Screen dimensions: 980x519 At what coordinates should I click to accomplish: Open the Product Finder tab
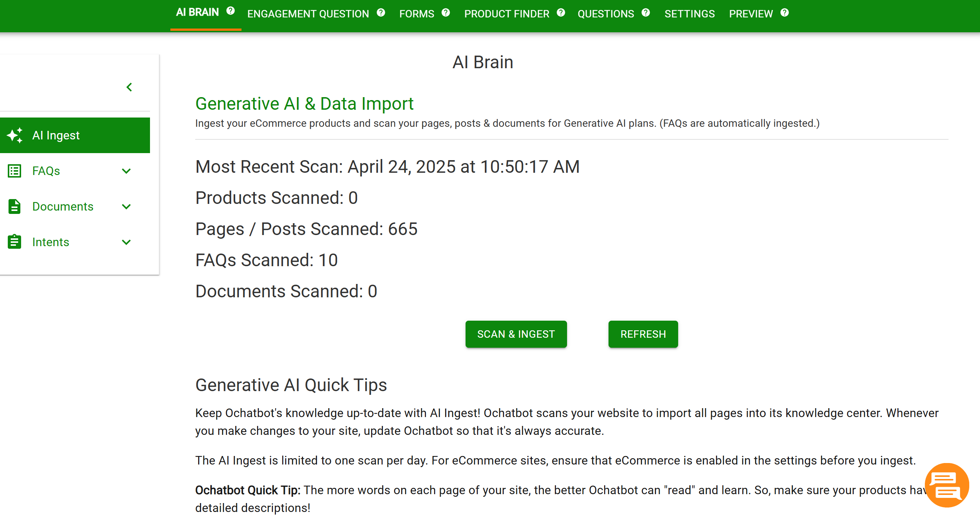click(x=506, y=14)
